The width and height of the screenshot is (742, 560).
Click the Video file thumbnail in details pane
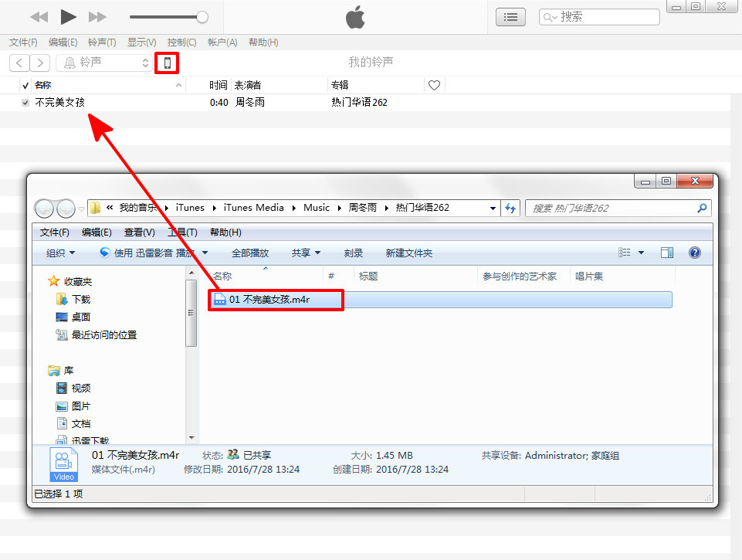(63, 464)
